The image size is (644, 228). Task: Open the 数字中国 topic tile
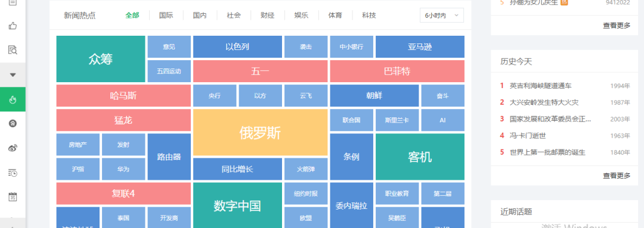pyautogui.click(x=237, y=205)
